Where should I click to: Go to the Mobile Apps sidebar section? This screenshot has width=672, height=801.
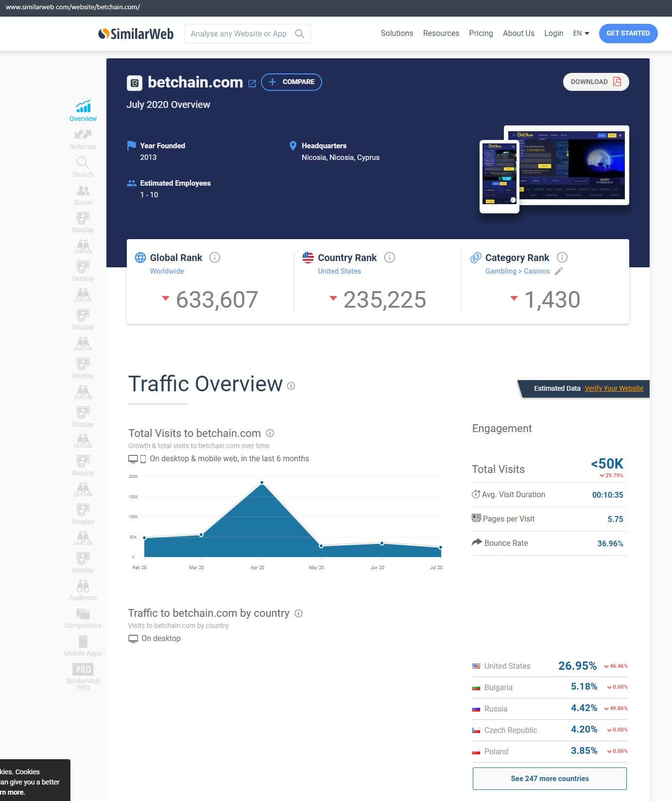(x=83, y=646)
